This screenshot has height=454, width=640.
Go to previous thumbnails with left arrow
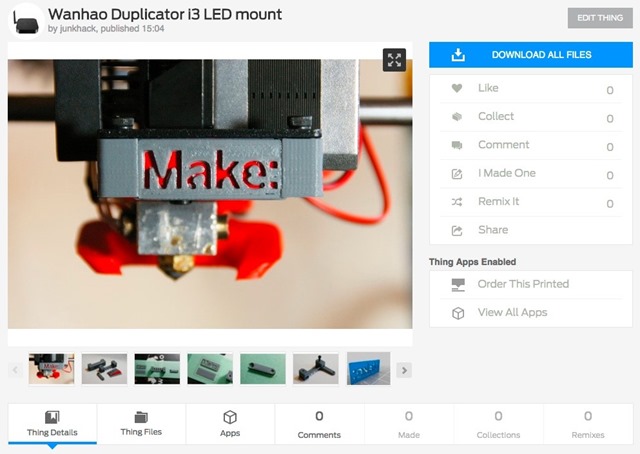(15, 370)
